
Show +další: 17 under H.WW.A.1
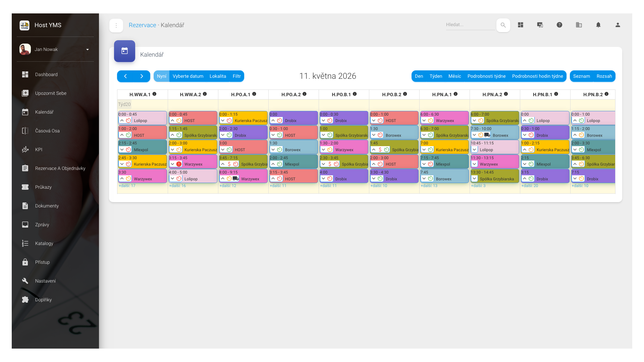[x=127, y=186]
